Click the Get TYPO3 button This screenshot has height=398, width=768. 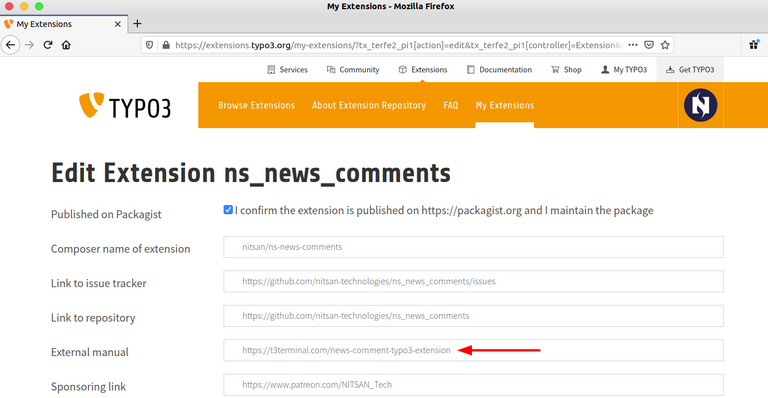point(690,70)
